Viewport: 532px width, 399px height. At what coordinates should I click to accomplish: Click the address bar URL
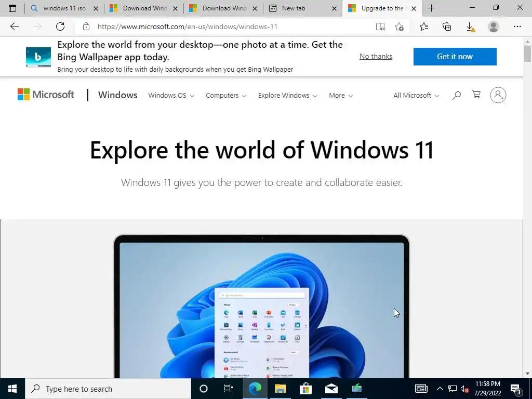(187, 26)
